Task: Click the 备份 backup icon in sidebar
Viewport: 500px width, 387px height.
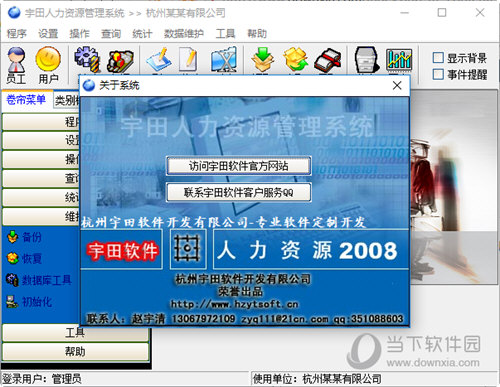Action: (12, 237)
